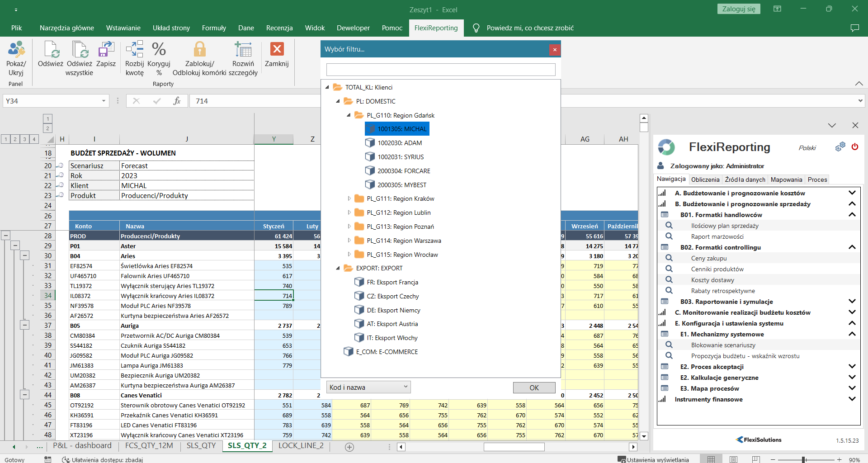
Task: Click the Rozwiń szczegóły icon
Action: [243, 50]
